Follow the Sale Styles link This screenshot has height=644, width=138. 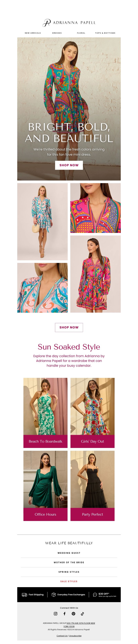(69, 581)
